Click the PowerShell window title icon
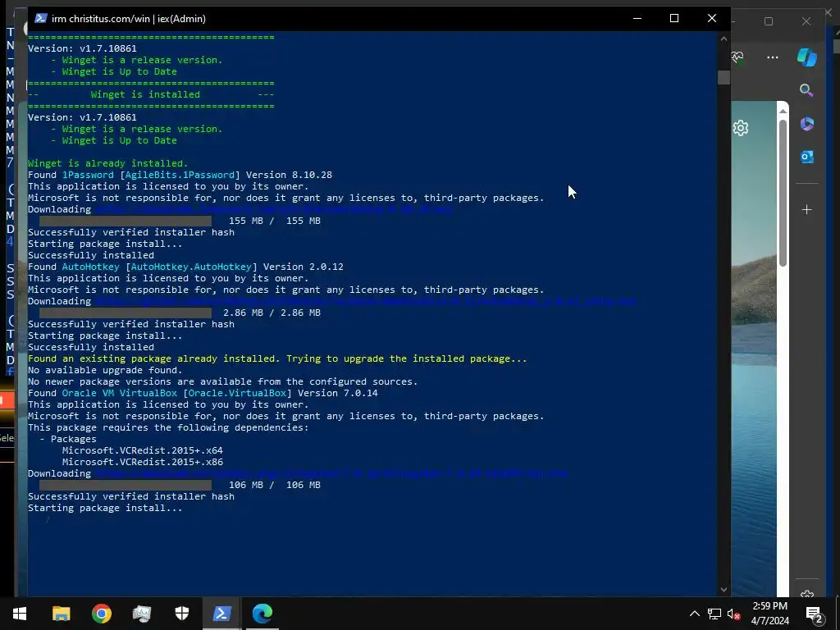This screenshot has height=630, width=840. (40, 18)
